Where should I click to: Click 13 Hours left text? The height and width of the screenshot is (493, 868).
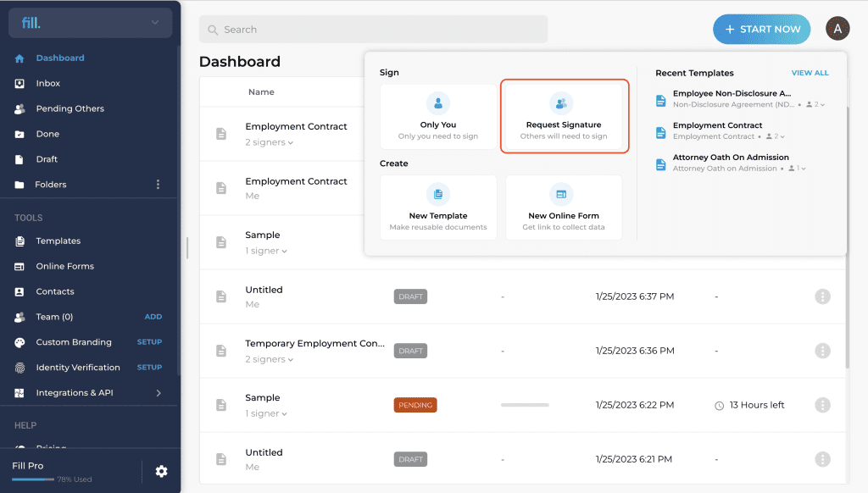tap(757, 405)
